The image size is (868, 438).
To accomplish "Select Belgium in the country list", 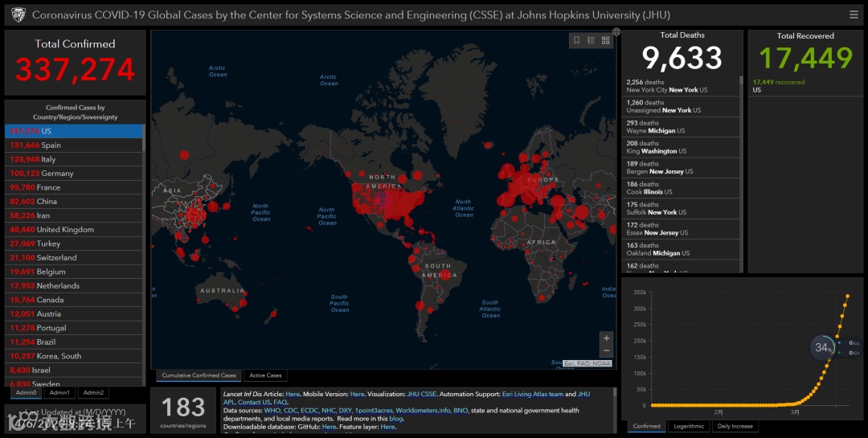I will tap(74, 272).
